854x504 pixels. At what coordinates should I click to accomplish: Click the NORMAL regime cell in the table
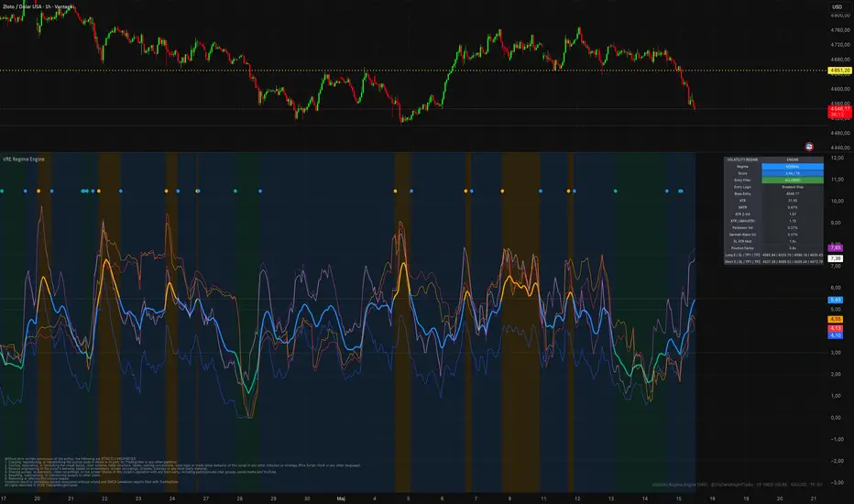tap(793, 166)
